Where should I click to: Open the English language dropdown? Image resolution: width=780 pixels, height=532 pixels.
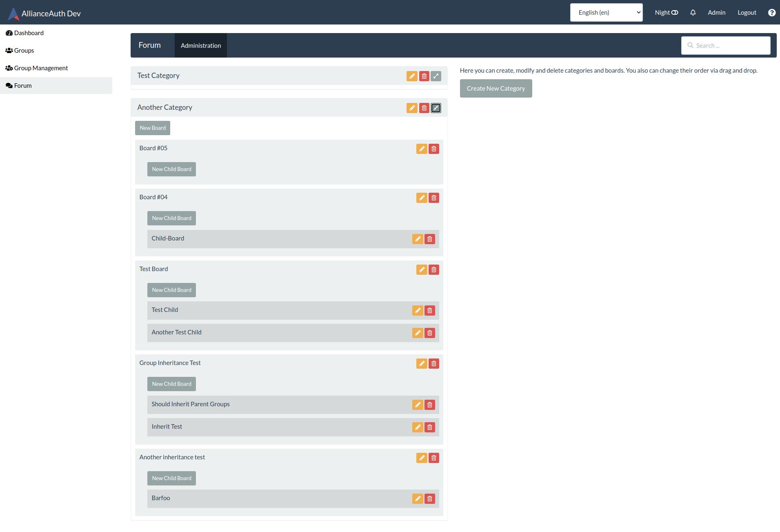(x=607, y=12)
